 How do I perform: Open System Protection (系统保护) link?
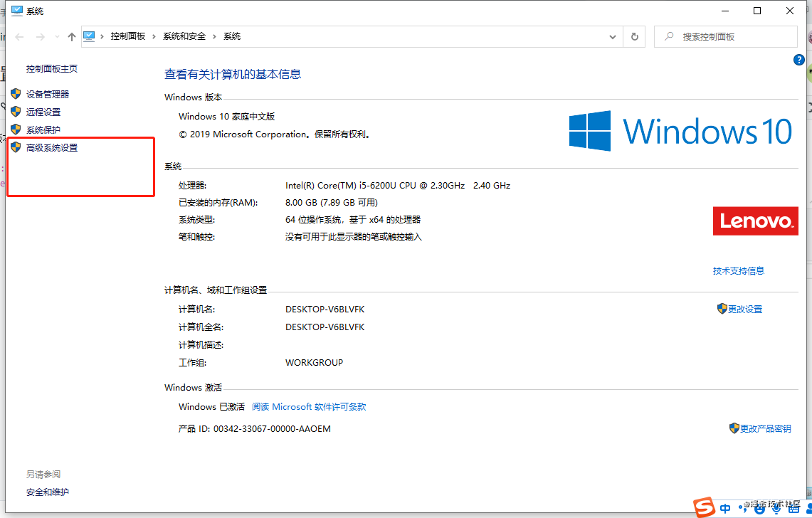tap(43, 130)
